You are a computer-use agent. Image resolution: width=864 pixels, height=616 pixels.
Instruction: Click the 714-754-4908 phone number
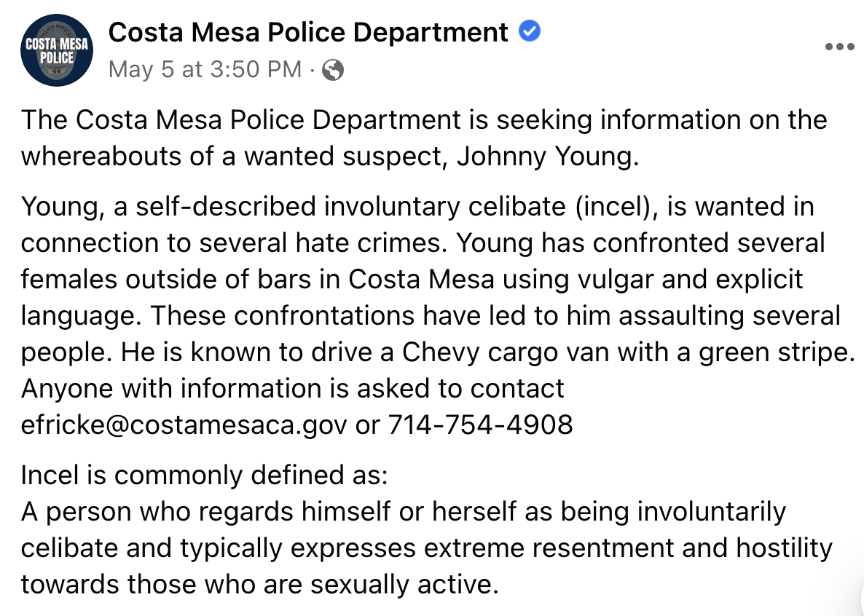click(x=481, y=425)
